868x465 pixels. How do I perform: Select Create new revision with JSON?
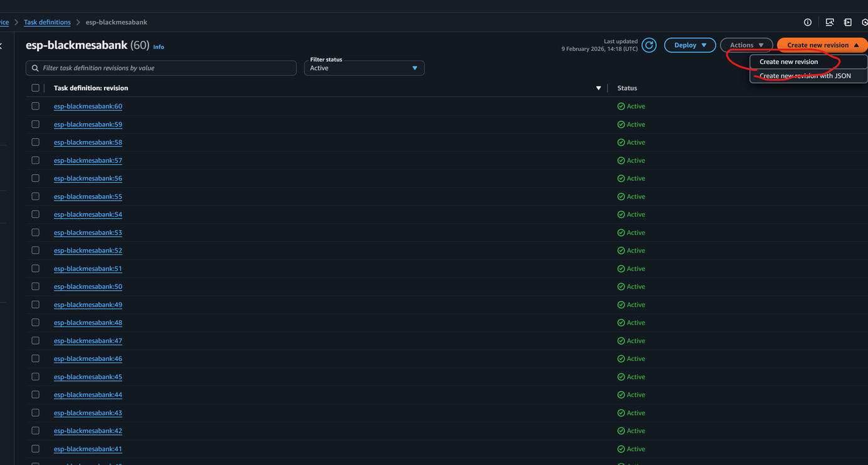805,76
